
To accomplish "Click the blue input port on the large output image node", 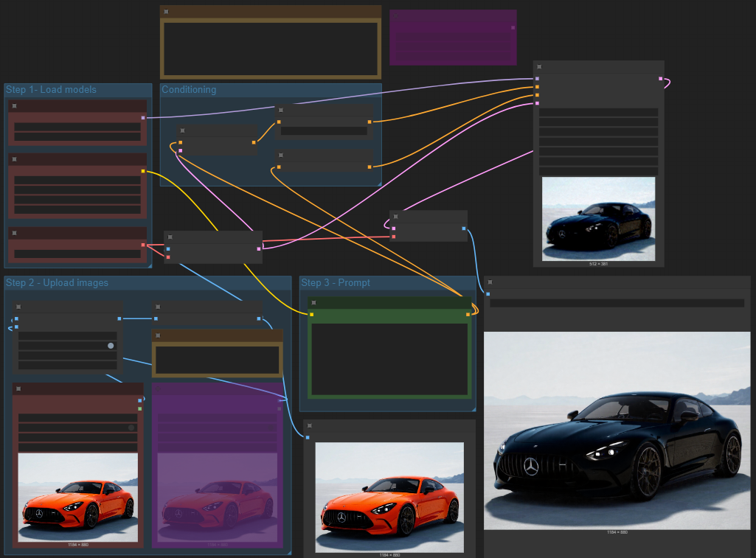I will coord(488,294).
